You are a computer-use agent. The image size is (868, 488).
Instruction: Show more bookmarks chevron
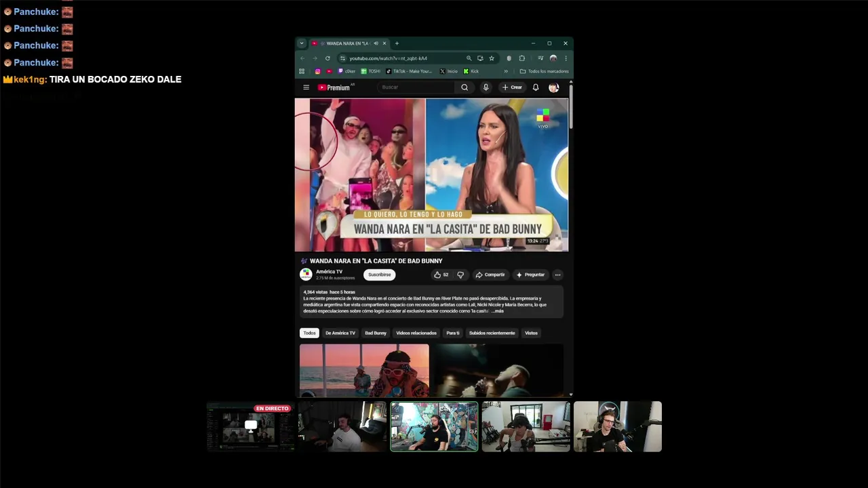click(x=506, y=71)
